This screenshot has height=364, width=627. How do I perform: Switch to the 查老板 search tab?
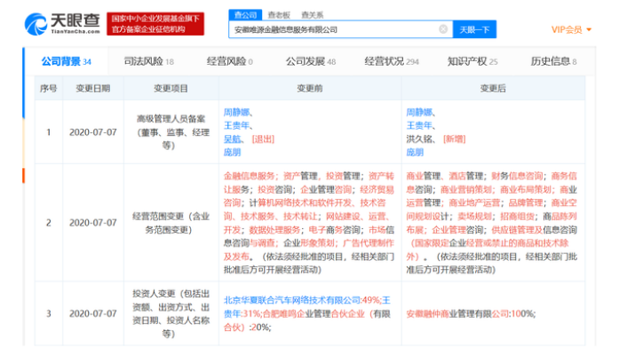[x=279, y=15]
